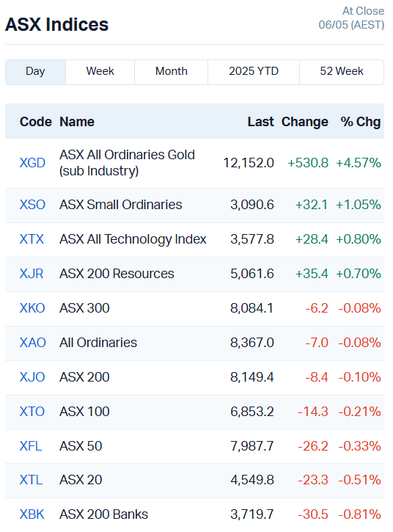The width and height of the screenshot is (393, 532).
Task: Open the XSO index link
Action: (32, 205)
